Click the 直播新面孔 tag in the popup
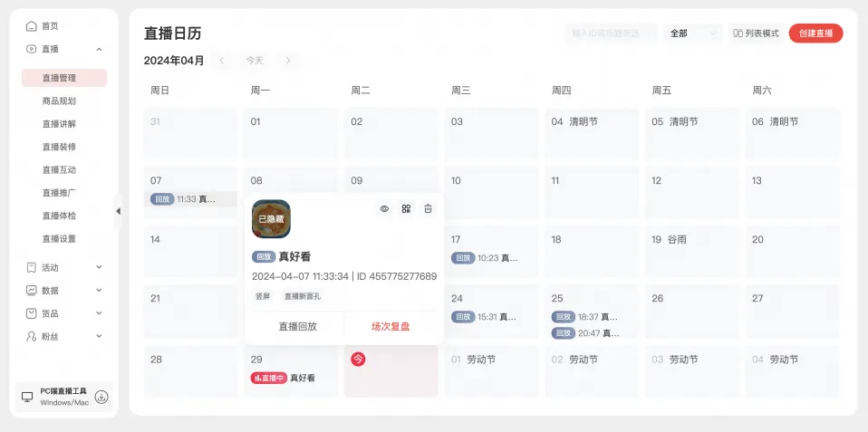The height and width of the screenshot is (432, 868). [x=303, y=296]
